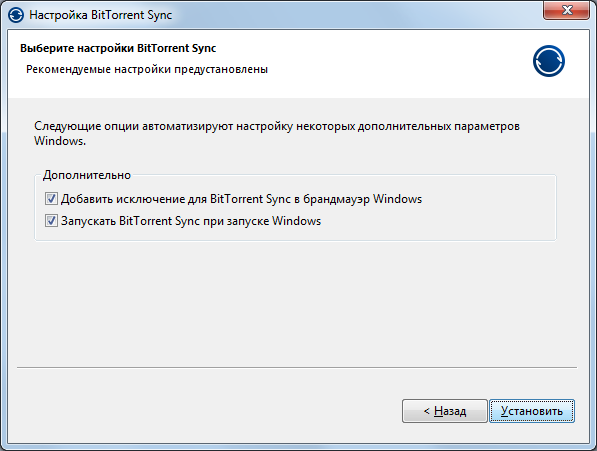This screenshot has height=451, width=597.
Task: Click the word Windows. ending the description
Action: pos(60,141)
